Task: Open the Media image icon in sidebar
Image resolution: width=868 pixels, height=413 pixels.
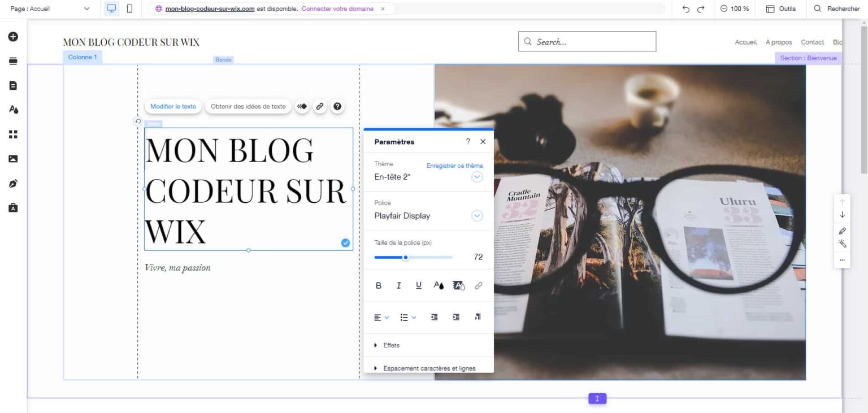Action: [x=13, y=159]
